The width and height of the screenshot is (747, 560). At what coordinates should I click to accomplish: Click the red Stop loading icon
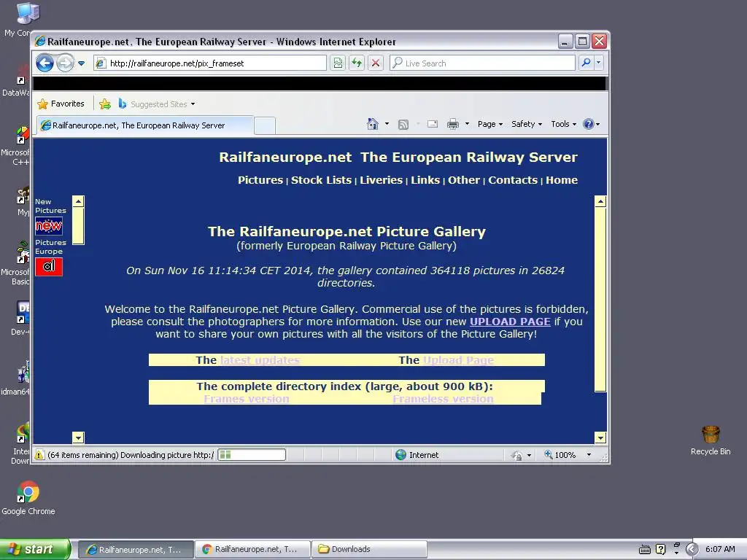(376, 63)
